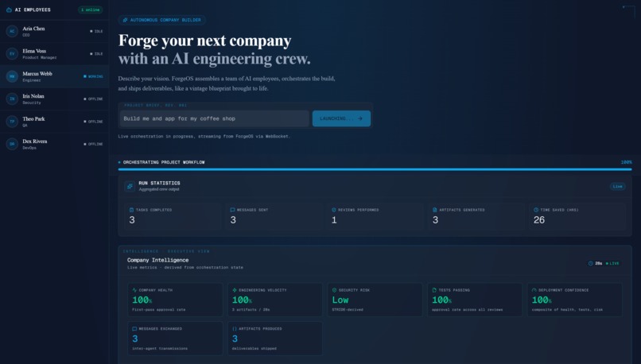Click the Reviews Performed value 1
Screen dimensions: 641x364
pos(334,220)
